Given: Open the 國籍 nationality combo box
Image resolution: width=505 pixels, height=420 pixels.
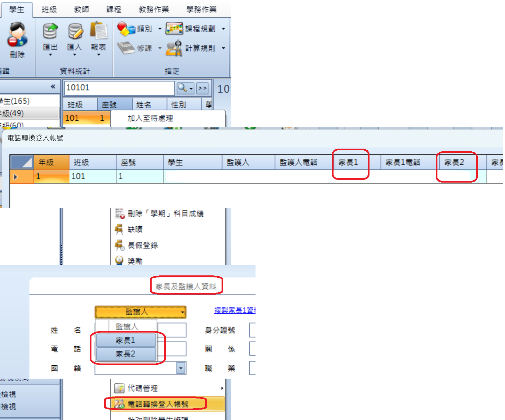Looking at the screenshot, I should pyautogui.click(x=141, y=368).
